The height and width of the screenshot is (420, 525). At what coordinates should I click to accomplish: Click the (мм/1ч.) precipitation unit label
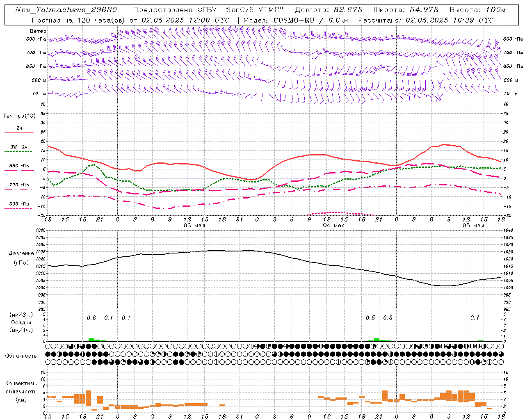pos(21,330)
